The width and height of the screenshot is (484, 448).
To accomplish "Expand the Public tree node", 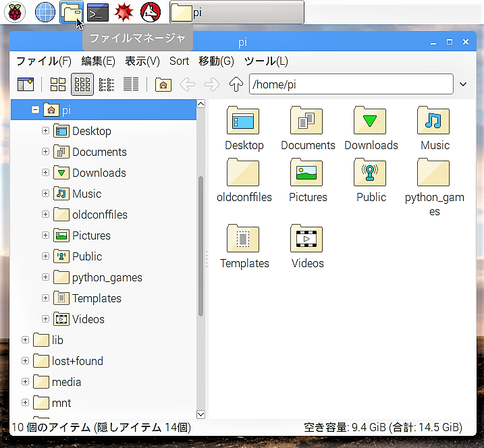I will tap(45, 256).
